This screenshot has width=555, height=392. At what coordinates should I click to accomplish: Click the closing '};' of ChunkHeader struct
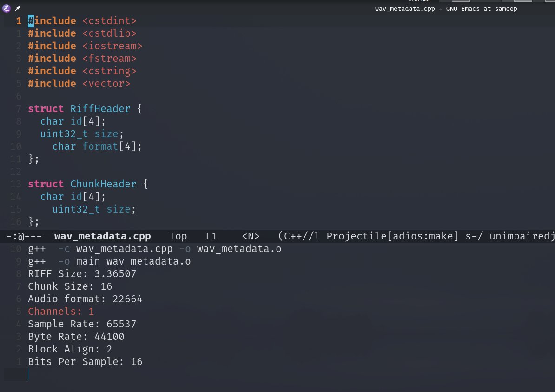33,222
